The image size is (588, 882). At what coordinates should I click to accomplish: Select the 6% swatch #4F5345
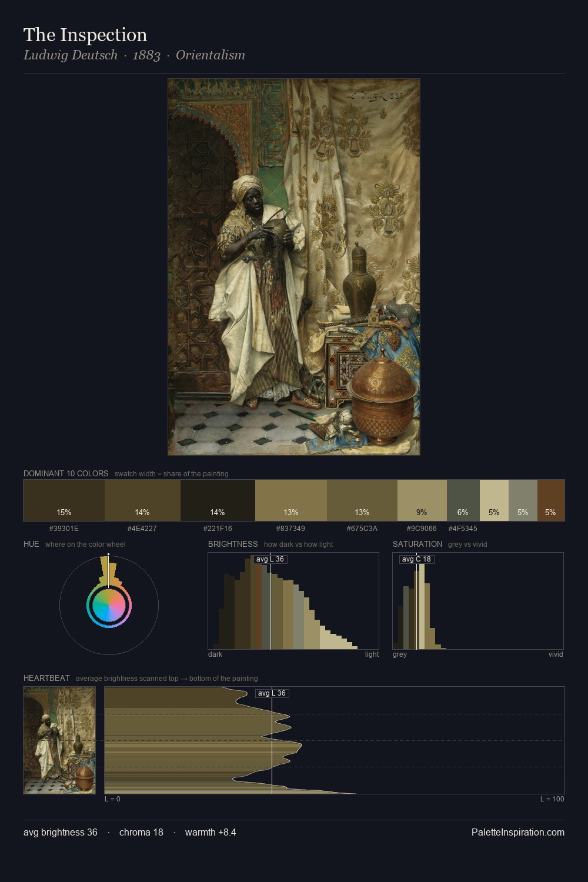pyautogui.click(x=463, y=500)
